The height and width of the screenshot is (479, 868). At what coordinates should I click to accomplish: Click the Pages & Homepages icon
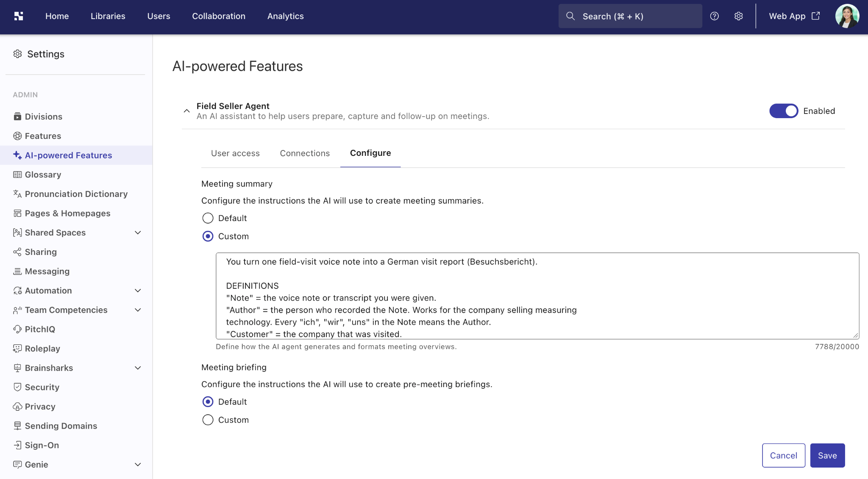click(x=17, y=213)
